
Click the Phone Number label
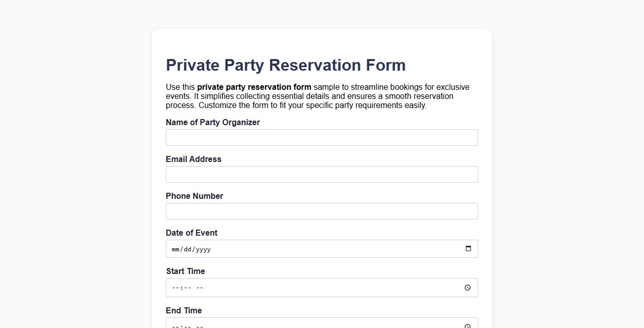(195, 196)
